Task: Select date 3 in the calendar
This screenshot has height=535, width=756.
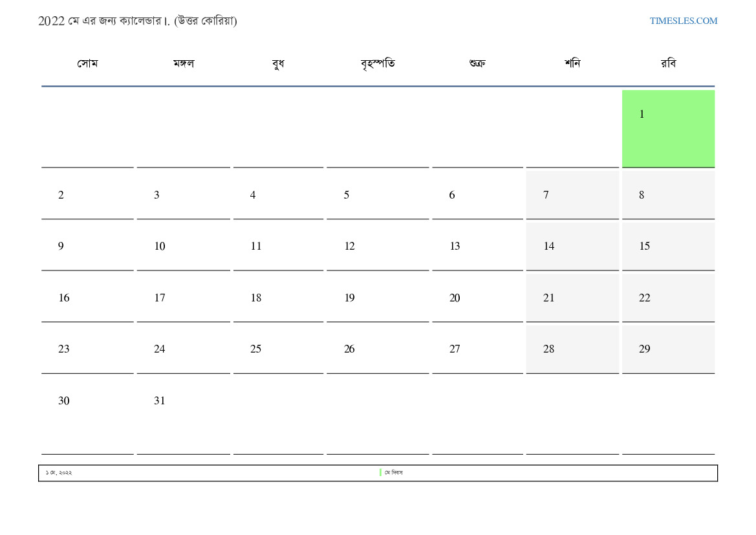Action: [184, 195]
